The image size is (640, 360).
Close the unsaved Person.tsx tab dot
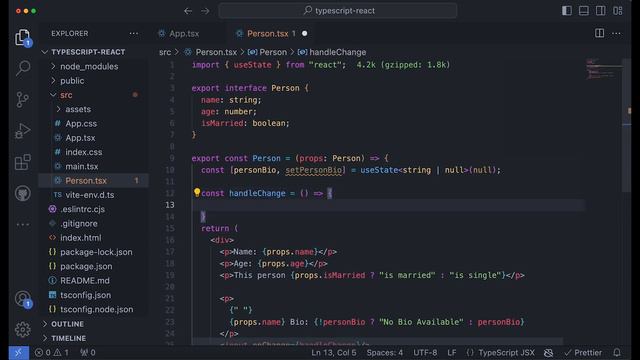tap(304, 33)
